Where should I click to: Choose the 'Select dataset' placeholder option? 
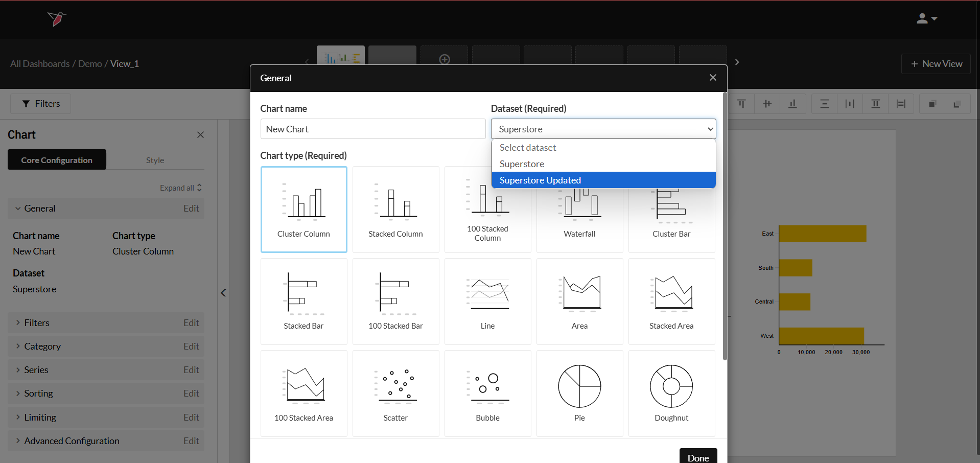[603, 148]
